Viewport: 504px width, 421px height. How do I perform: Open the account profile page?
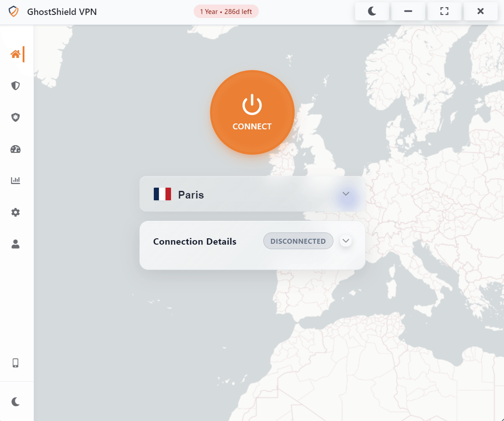click(15, 244)
